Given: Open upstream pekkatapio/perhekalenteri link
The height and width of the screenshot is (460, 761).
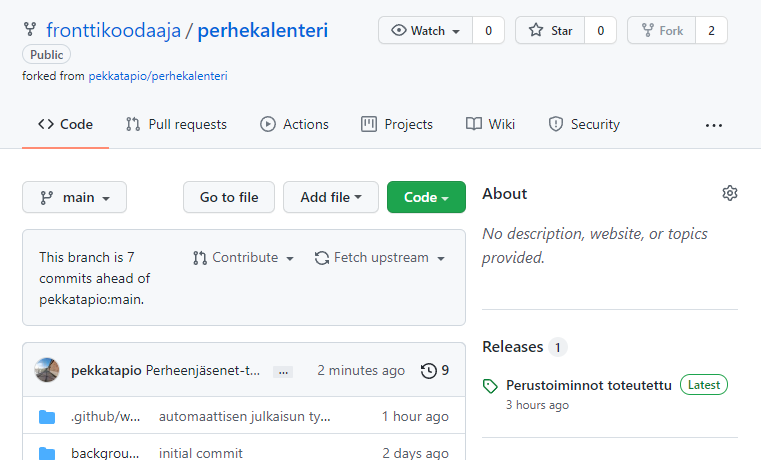Looking at the screenshot, I should click(x=158, y=76).
